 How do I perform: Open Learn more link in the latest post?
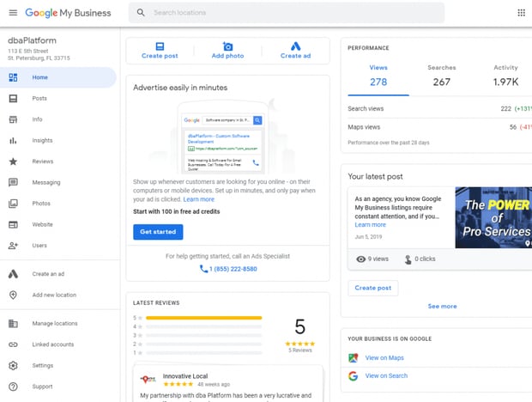point(370,225)
